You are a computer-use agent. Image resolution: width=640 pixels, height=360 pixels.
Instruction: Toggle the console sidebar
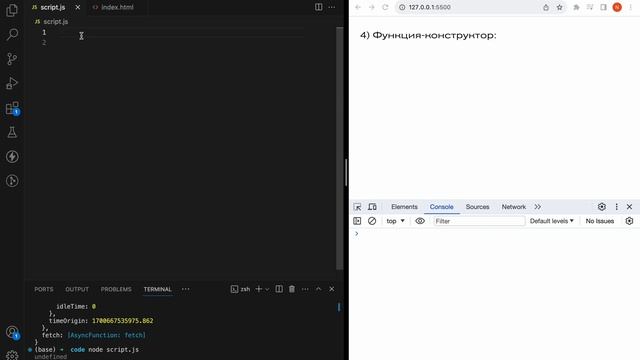(x=357, y=221)
